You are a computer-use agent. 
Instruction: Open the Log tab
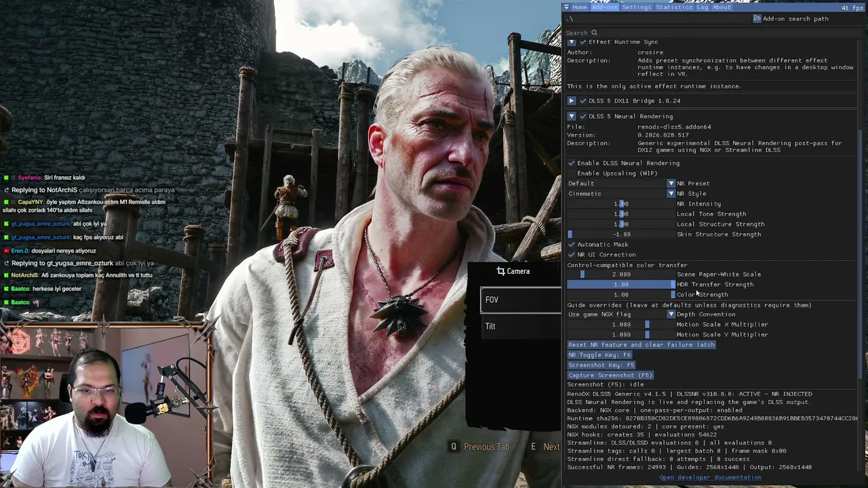point(702,7)
